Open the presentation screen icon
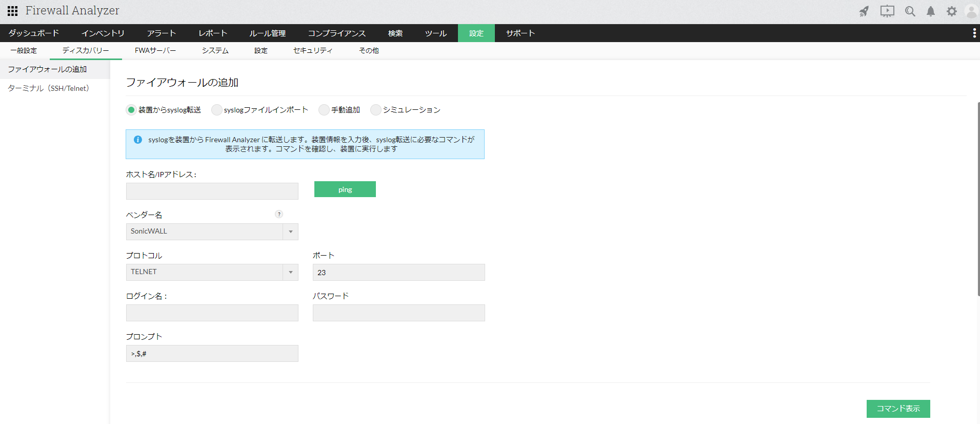The width and height of the screenshot is (980, 424). tap(887, 11)
